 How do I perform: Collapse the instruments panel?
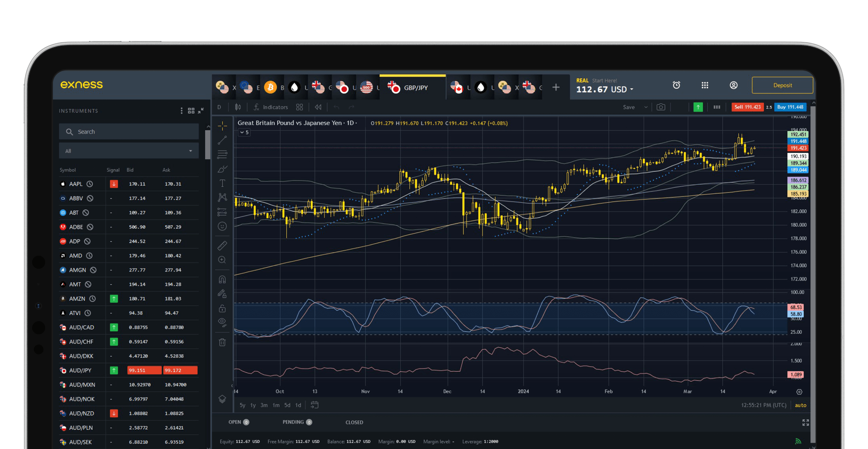201,111
